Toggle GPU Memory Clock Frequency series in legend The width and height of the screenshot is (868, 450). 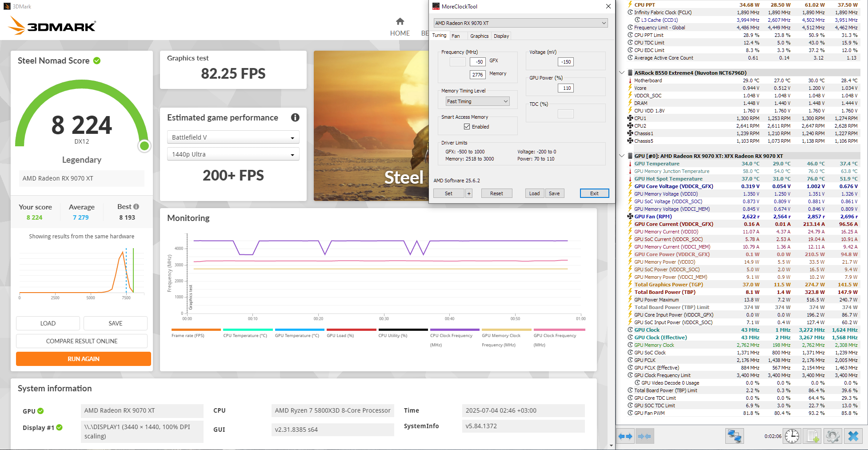(507, 338)
